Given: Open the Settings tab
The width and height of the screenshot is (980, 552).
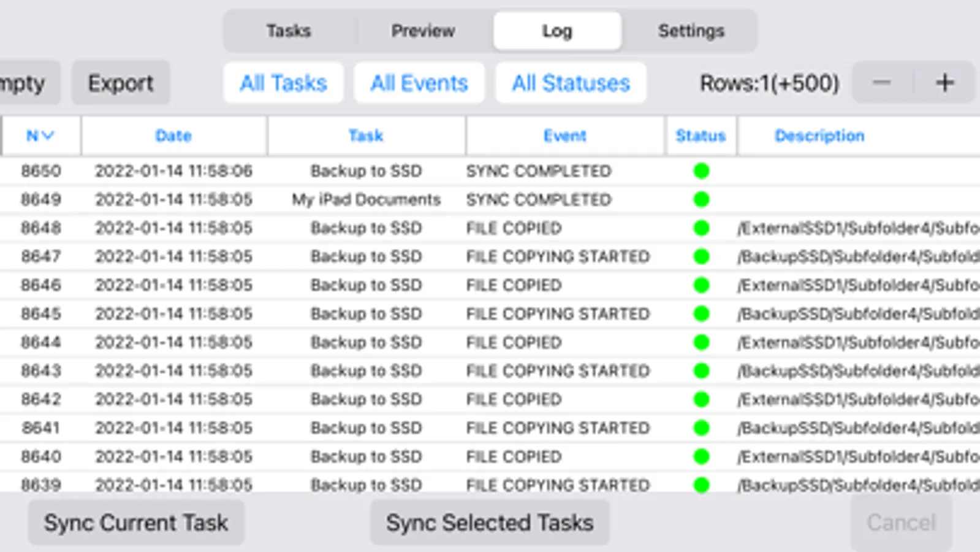Looking at the screenshot, I should pos(691,31).
